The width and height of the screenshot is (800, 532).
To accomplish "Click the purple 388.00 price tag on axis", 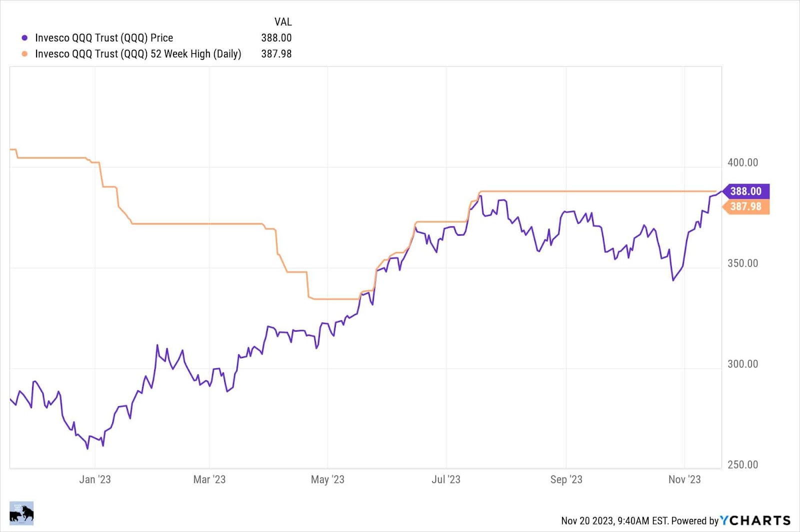I will click(x=745, y=191).
